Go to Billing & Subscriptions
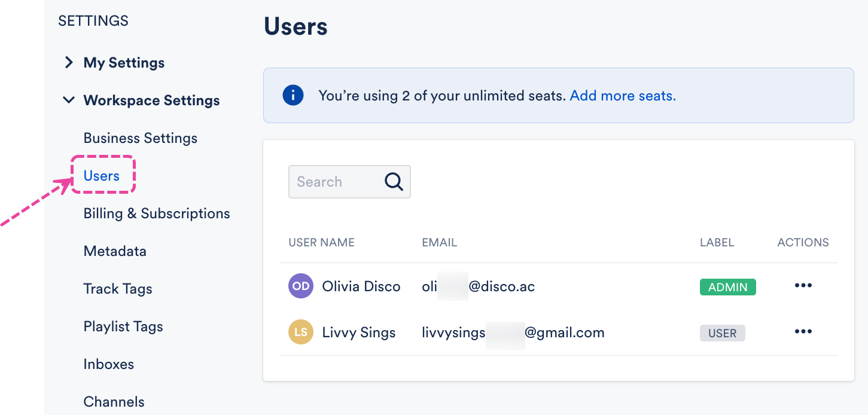The image size is (868, 415). point(157,213)
